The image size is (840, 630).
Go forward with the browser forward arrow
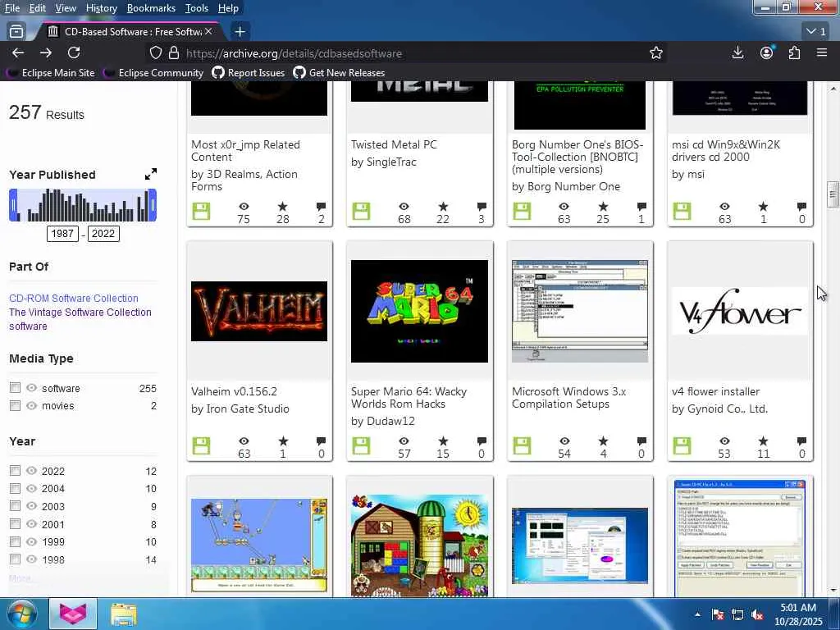(46, 52)
